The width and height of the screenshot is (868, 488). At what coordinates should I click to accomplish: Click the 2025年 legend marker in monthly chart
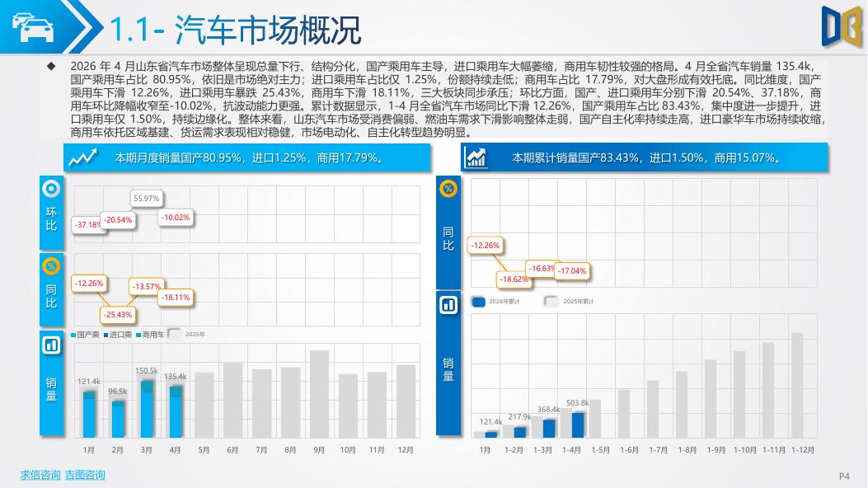[174, 334]
